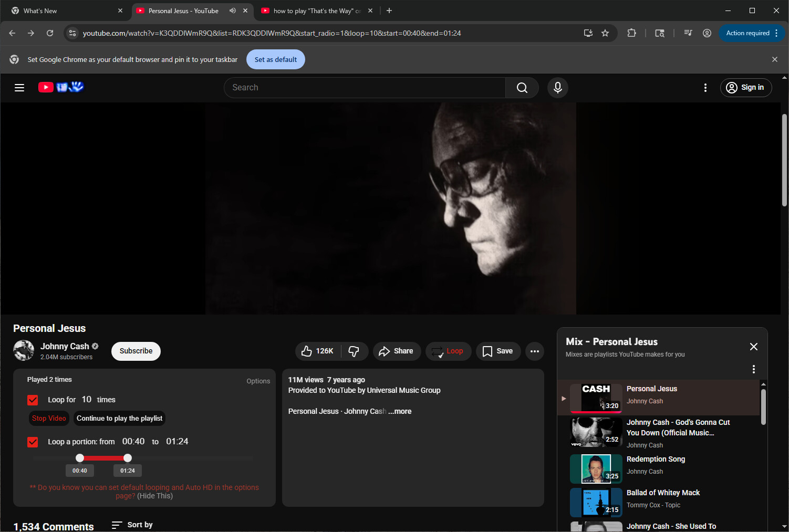Start voice search with microphone icon

[557, 88]
